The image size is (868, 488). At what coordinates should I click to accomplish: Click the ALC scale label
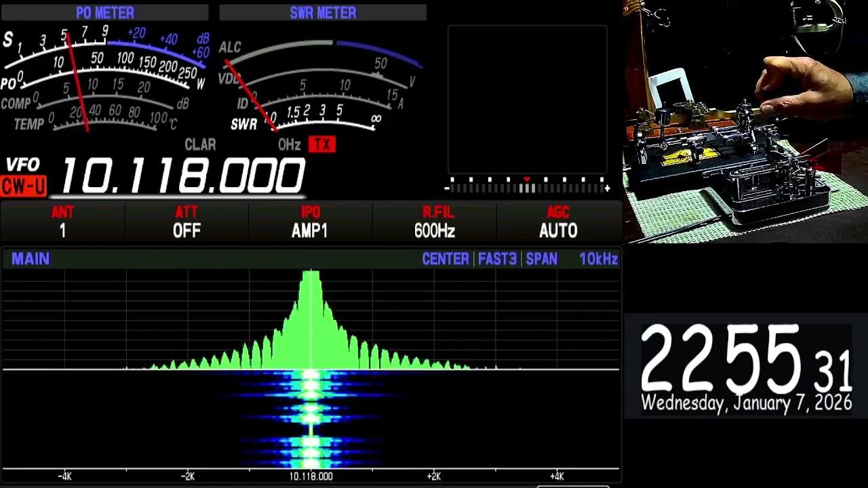(x=230, y=47)
